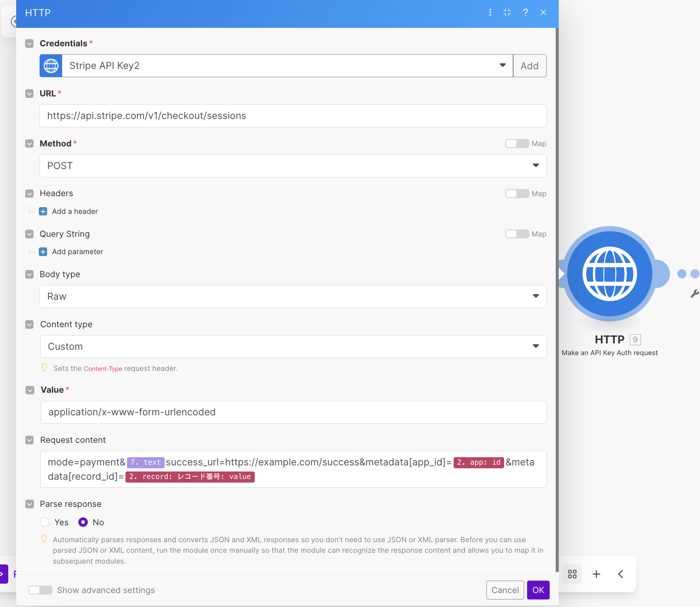This screenshot has height=607, width=700.
Task: Click the left chevron in bottom toolbar
Action: (621, 574)
